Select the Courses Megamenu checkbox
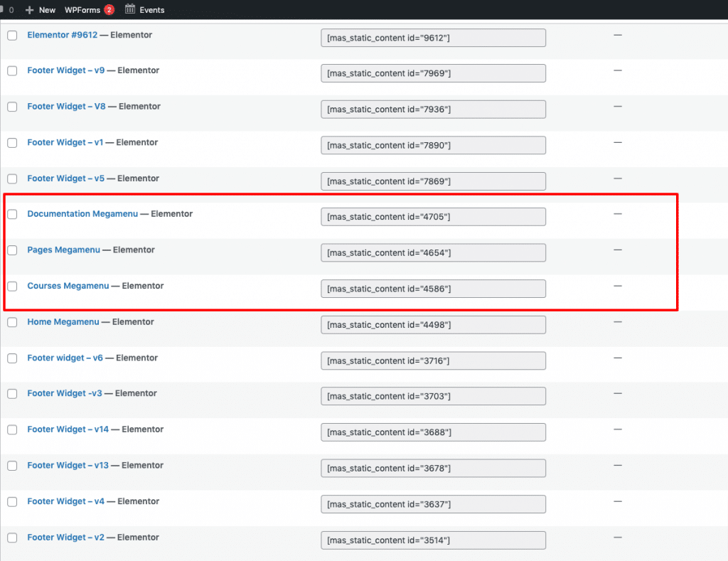 coord(12,286)
